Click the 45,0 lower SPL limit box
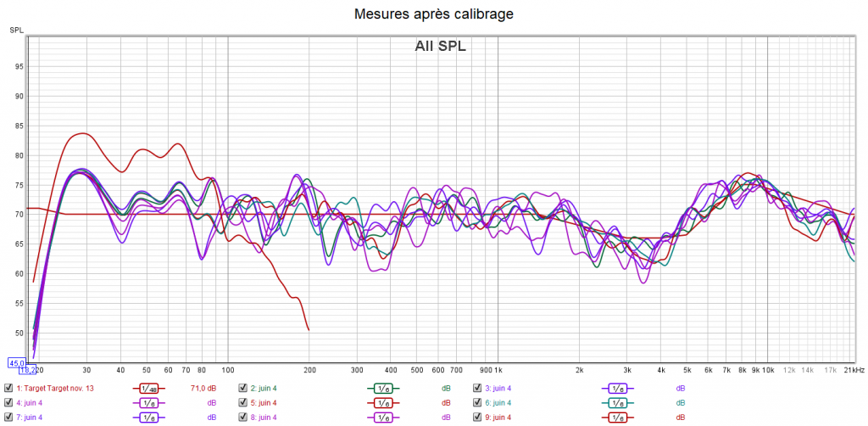868x426 pixels. pos(17,363)
